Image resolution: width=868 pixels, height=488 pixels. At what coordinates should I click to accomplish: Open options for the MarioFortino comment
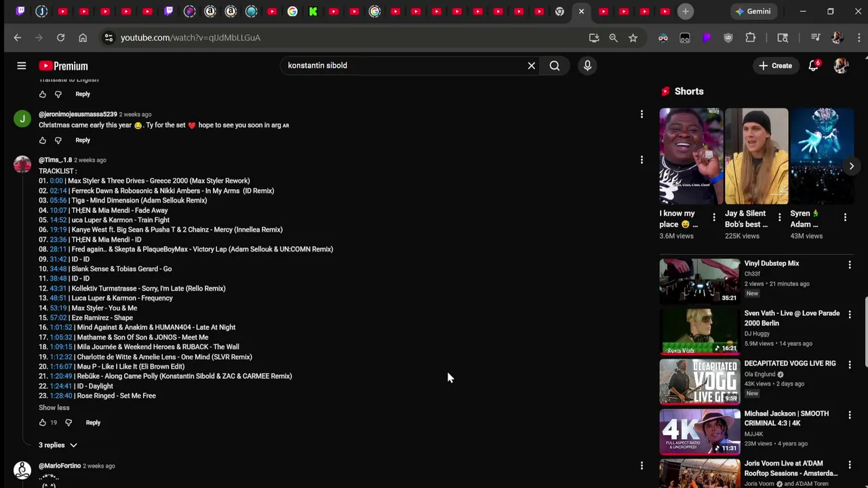click(642, 466)
